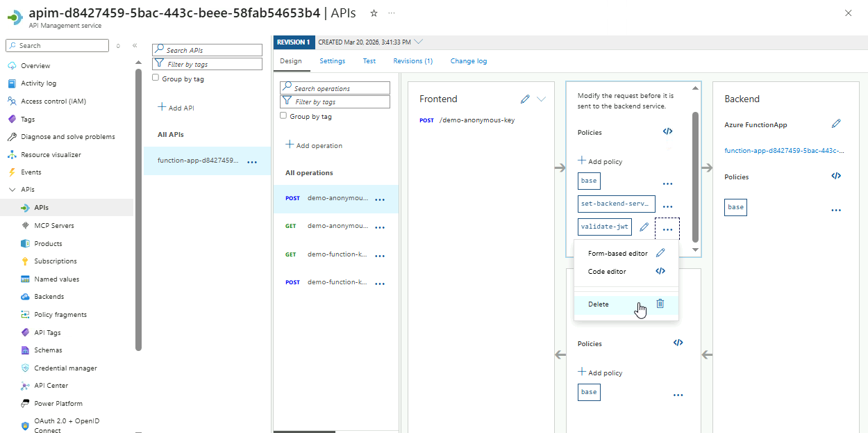This screenshot has width=868, height=433.
Task: Click Add operation
Action: [x=314, y=145]
